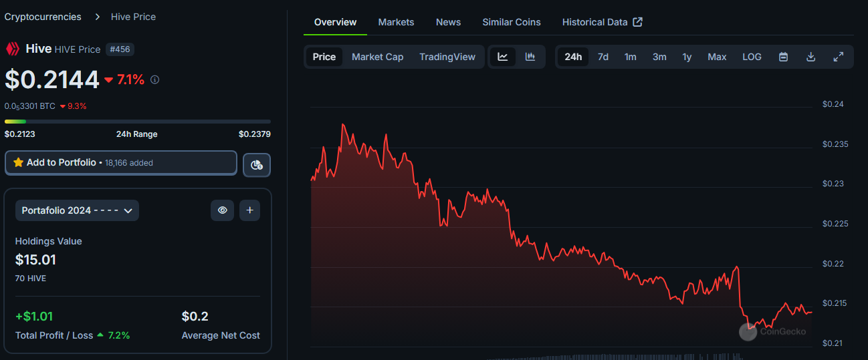Click the $15.01 holdings value

tap(35, 260)
